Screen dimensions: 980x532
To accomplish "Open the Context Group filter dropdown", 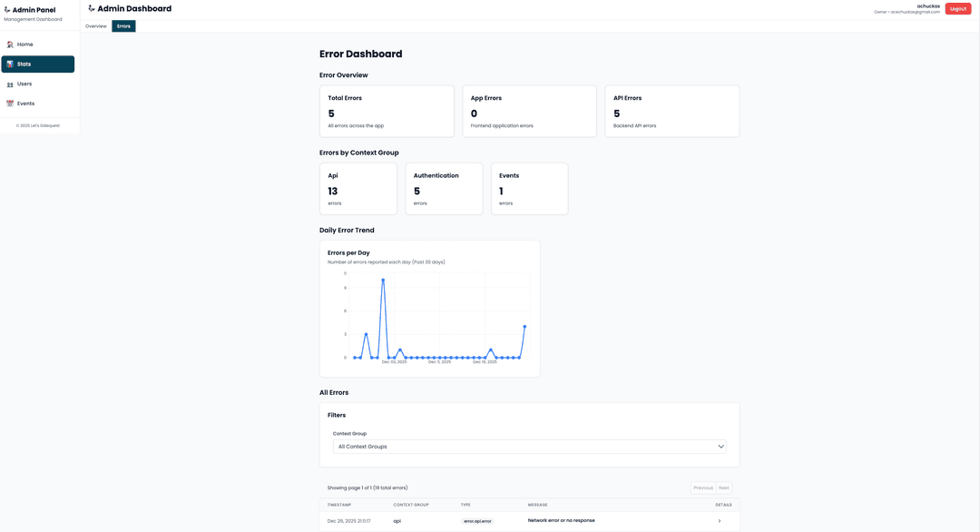I will (529, 447).
